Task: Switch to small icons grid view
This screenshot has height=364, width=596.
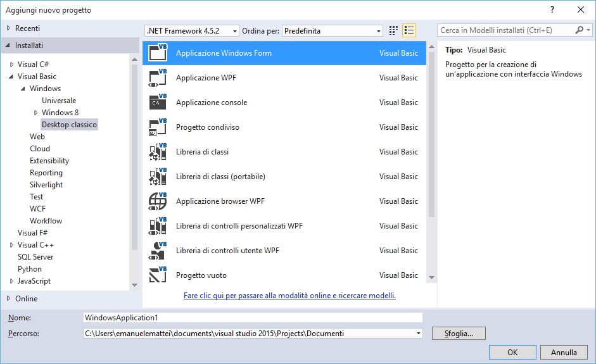Action: click(393, 30)
